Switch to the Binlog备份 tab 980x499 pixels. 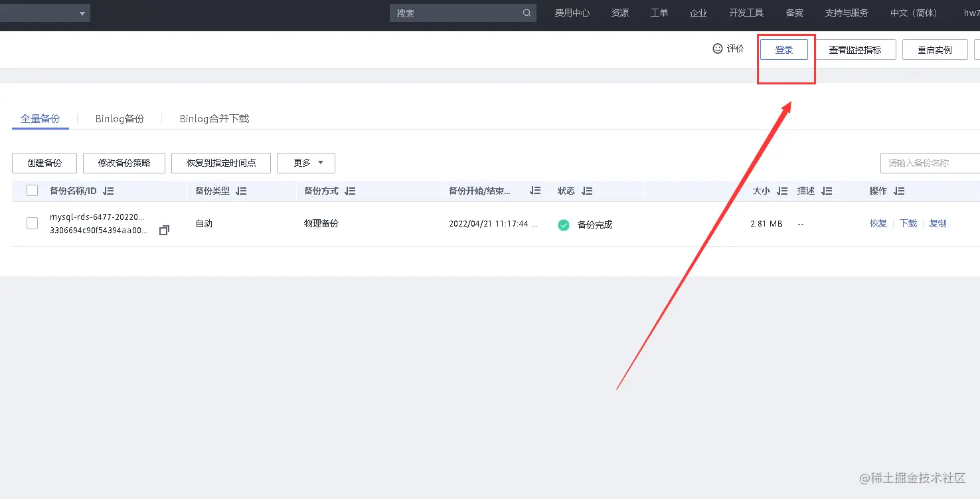pyautogui.click(x=120, y=118)
